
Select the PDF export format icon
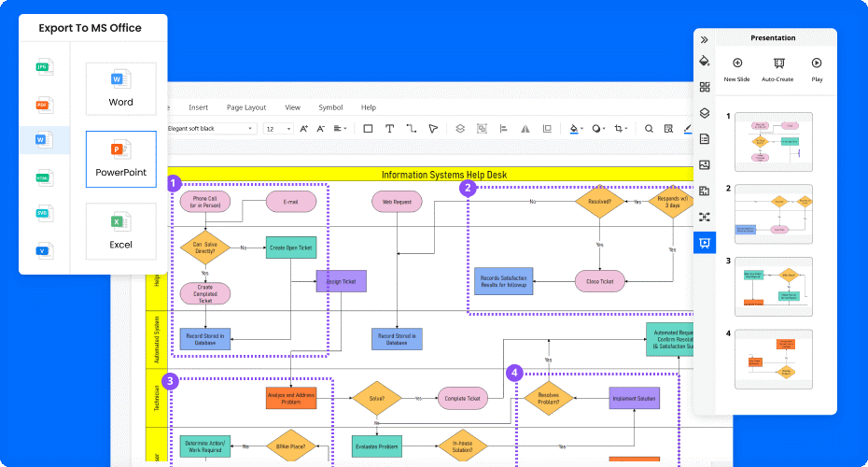pos(42,105)
